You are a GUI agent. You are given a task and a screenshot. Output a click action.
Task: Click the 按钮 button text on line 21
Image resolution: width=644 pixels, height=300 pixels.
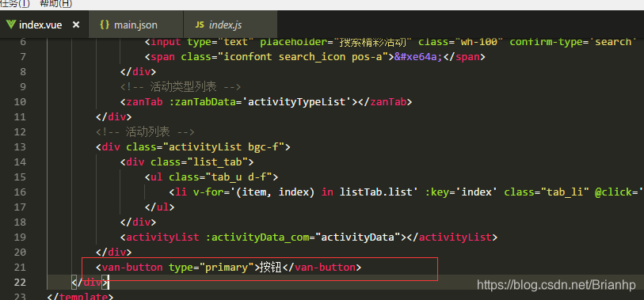point(270,268)
